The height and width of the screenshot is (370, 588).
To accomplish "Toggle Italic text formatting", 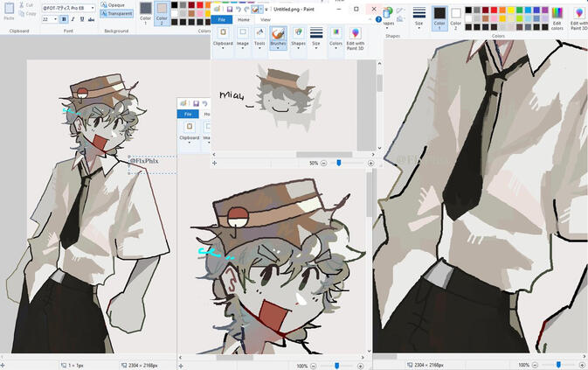I will [73, 19].
